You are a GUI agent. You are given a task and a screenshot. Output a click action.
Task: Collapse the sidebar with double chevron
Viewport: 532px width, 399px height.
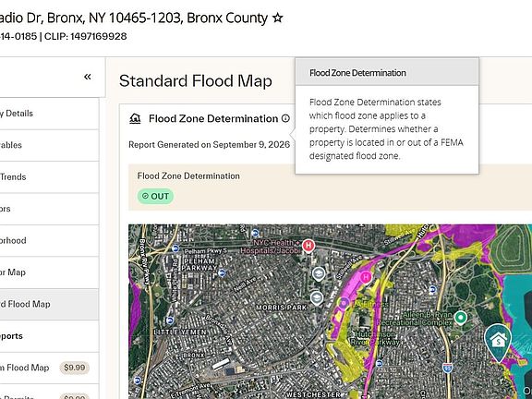(88, 77)
